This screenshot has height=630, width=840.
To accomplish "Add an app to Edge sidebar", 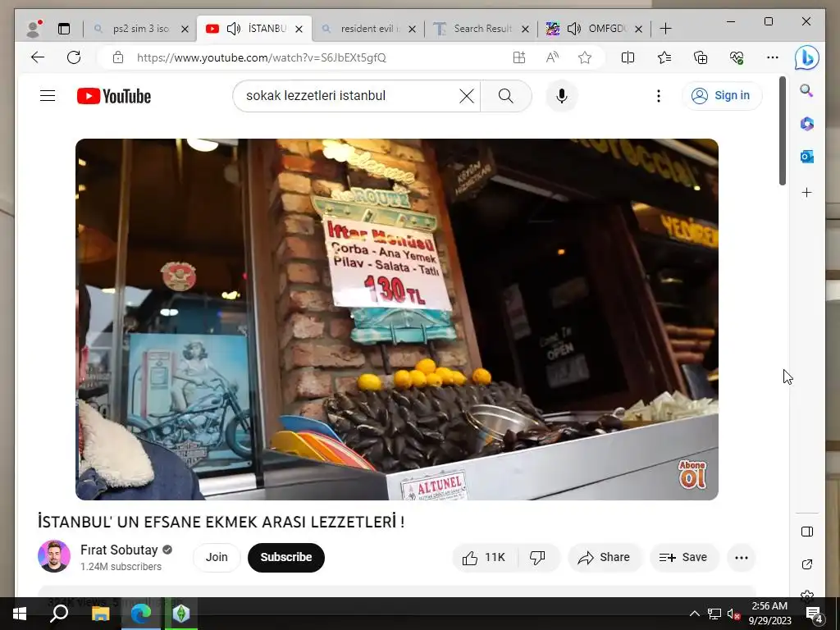I will tap(807, 192).
